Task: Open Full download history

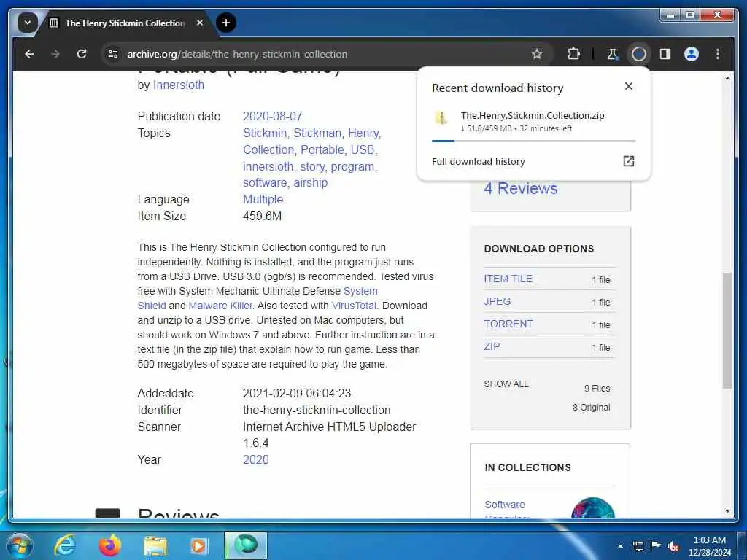Action: [479, 161]
